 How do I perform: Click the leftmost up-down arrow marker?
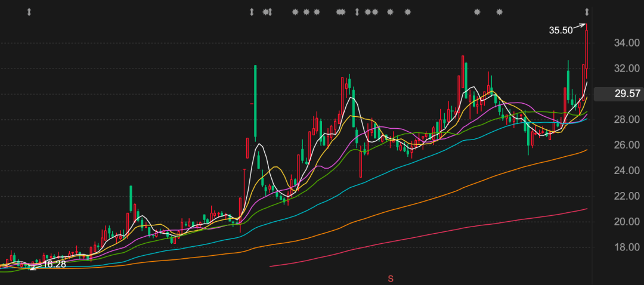coord(29,12)
